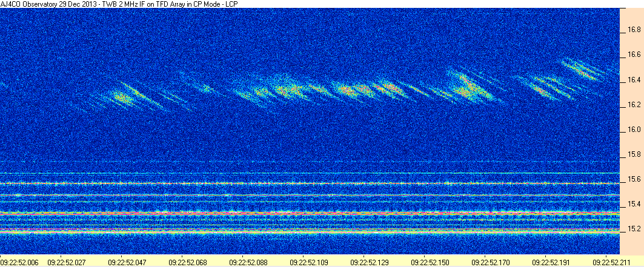Click the 15.6 frequency axis label

click(634, 179)
